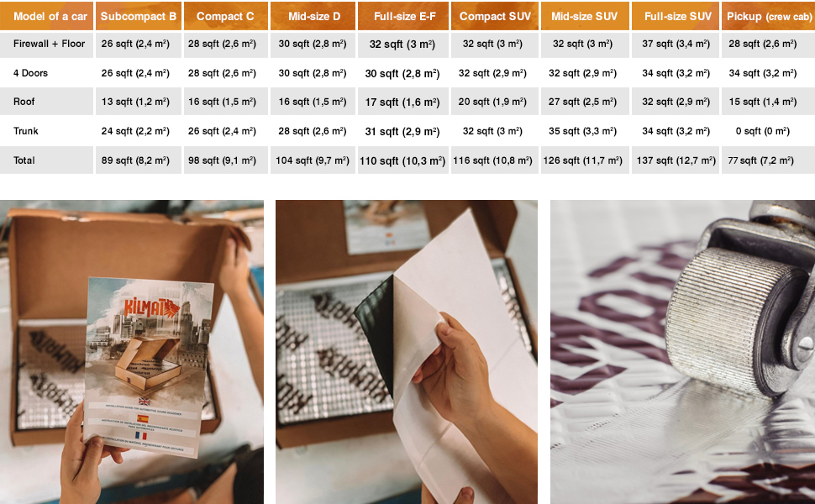Click the UK flag on the booklet
This screenshot has width=815, height=504.
144,402
